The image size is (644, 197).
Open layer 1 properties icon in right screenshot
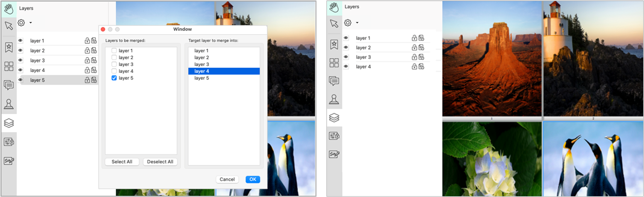coord(421,38)
